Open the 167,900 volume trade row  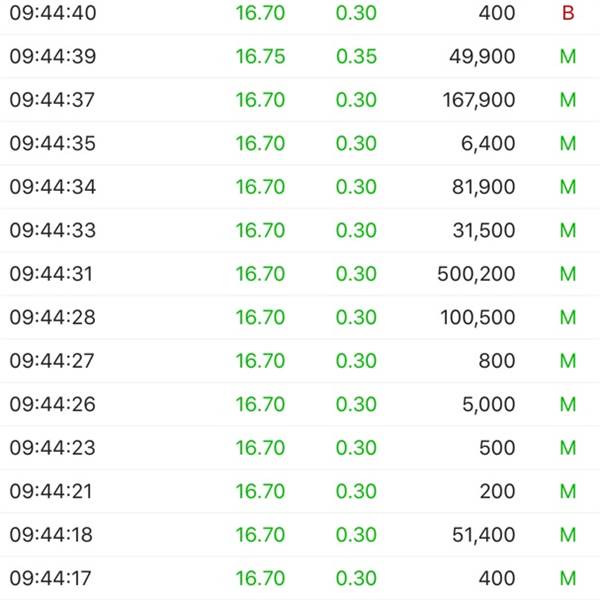click(x=300, y=100)
